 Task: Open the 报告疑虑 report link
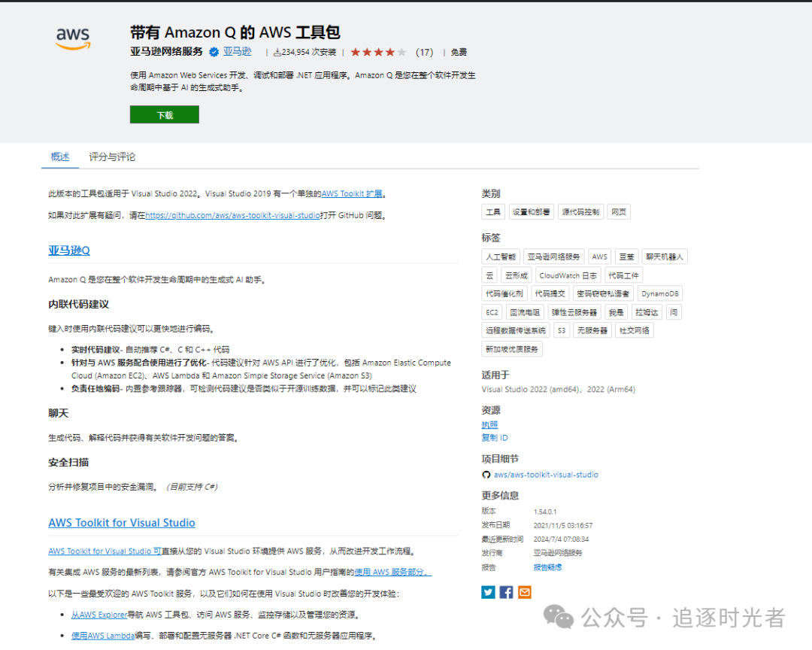(547, 567)
